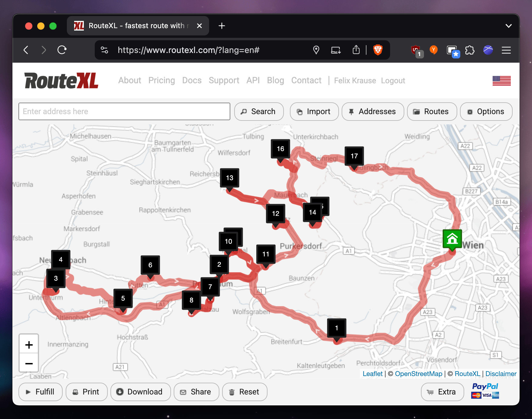Open the browser hamburger menu
Viewport: 532px width, 419px height.
[x=506, y=50]
